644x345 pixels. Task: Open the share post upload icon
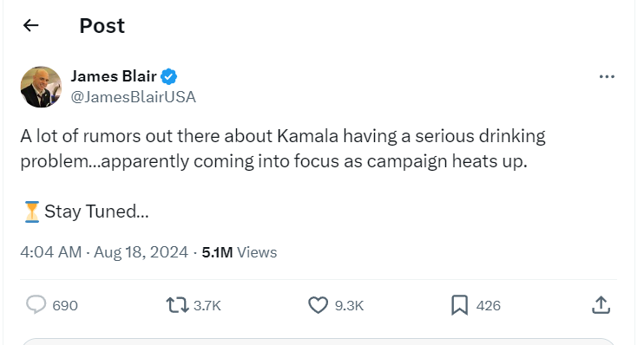(x=601, y=305)
